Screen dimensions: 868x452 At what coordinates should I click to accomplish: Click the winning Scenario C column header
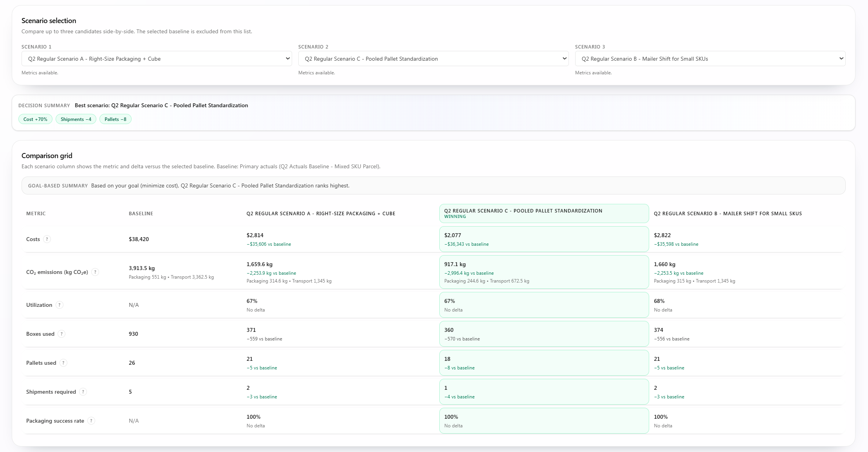pos(544,213)
